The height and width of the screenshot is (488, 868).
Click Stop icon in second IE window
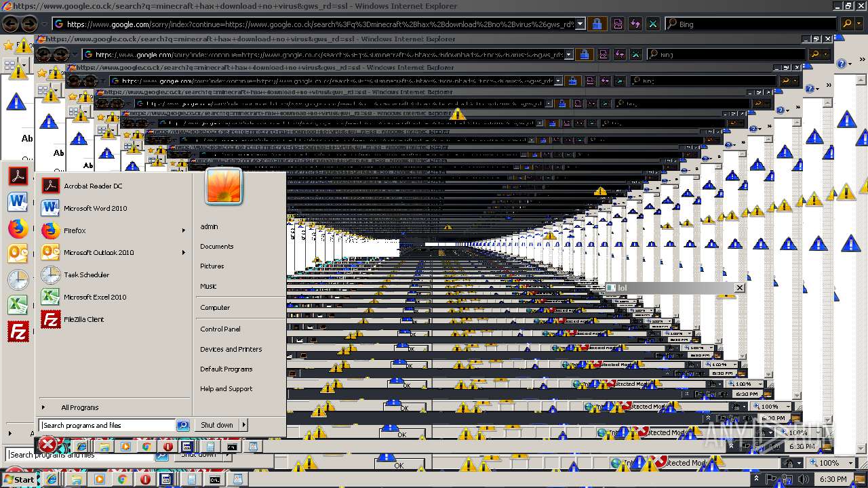click(635, 54)
